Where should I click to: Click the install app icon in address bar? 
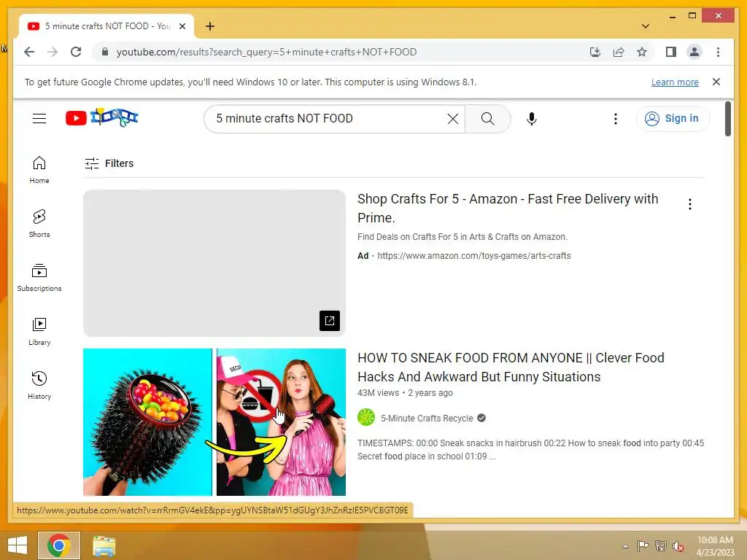click(x=595, y=52)
